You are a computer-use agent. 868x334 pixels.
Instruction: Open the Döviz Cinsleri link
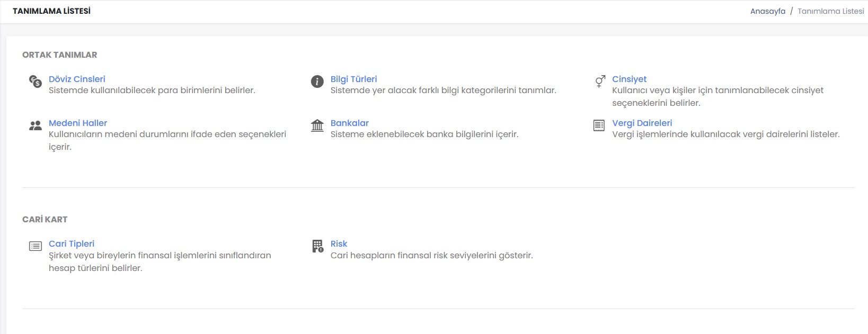[x=77, y=79]
